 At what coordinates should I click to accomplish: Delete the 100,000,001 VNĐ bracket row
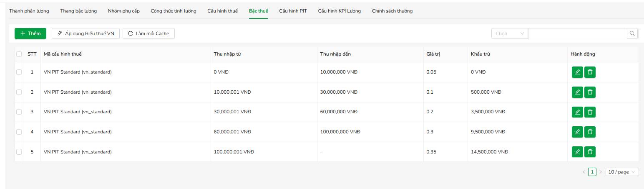(590, 152)
